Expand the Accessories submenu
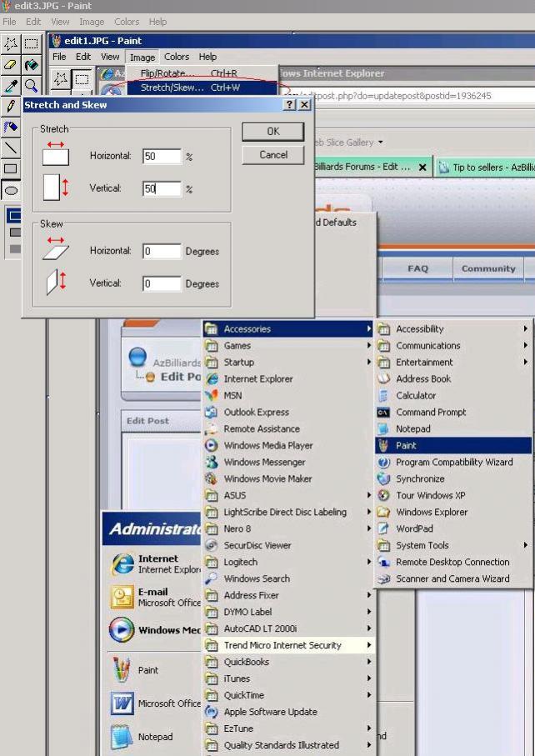This screenshot has width=535, height=756. tap(288, 329)
